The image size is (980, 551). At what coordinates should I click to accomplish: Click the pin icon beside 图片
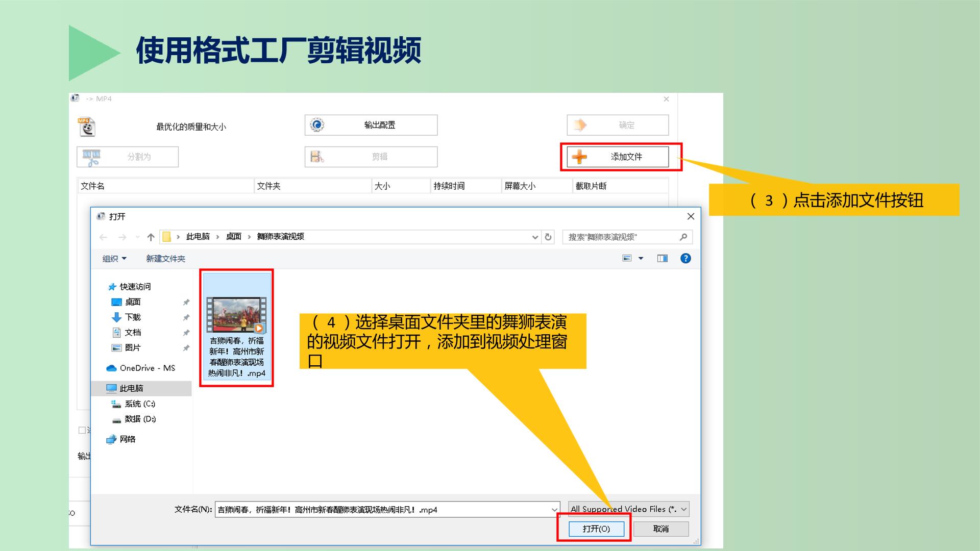tap(186, 348)
